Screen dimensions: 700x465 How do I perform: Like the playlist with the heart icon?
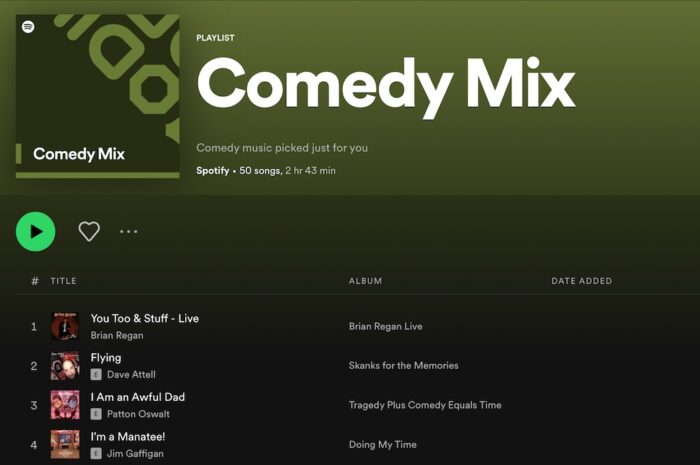pyautogui.click(x=89, y=231)
